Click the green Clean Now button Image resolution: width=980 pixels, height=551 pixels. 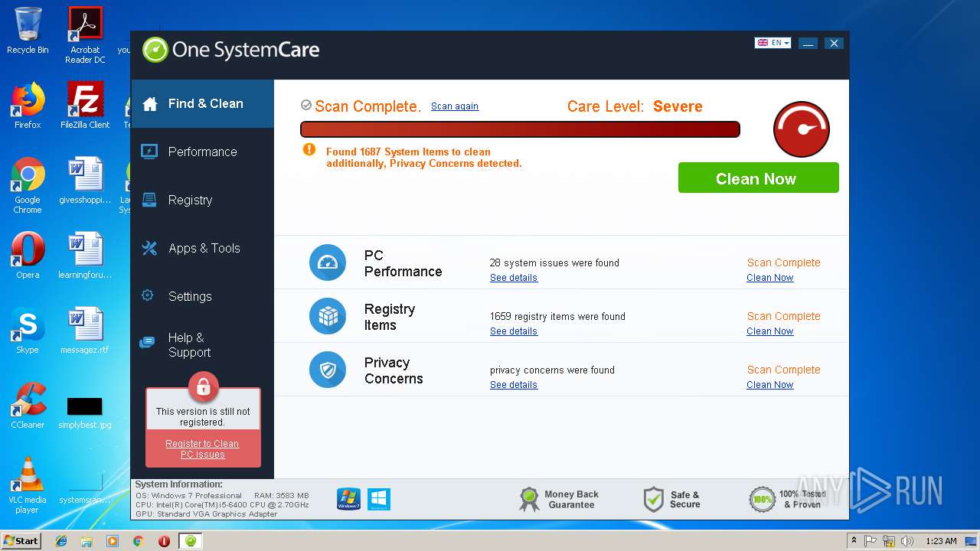[758, 178]
